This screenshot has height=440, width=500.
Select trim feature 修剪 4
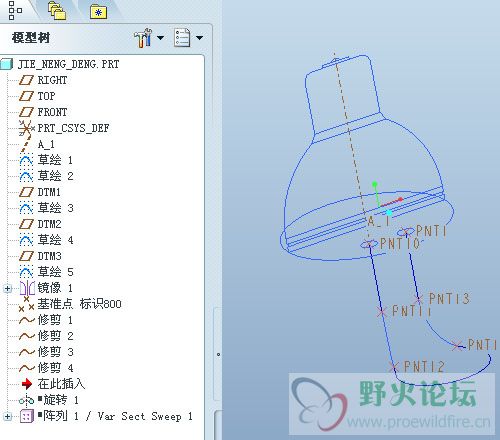pyautogui.click(x=55, y=368)
